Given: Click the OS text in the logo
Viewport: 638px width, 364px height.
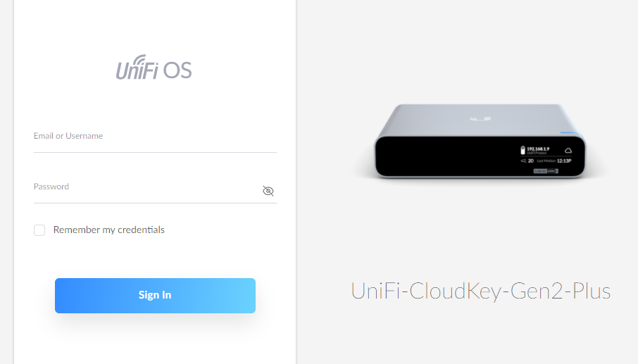Looking at the screenshot, I should coord(177,70).
